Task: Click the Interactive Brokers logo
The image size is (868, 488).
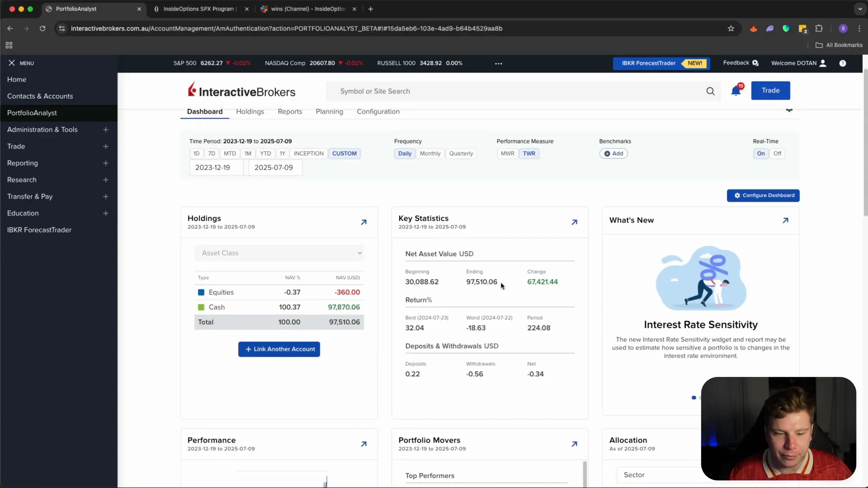Action: tap(241, 90)
